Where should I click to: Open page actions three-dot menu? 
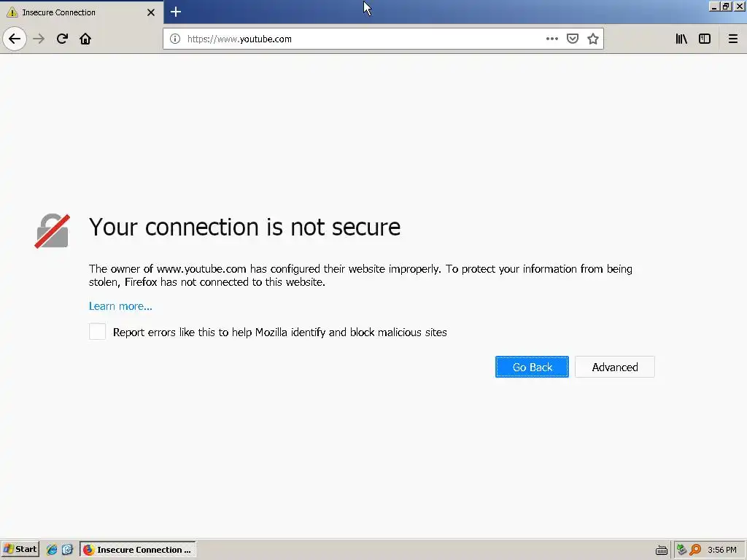(x=551, y=39)
